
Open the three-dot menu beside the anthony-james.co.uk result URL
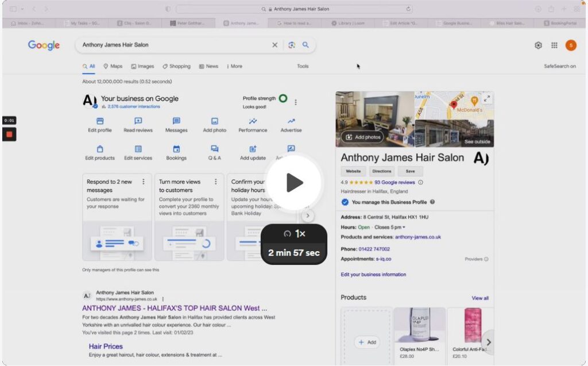pyautogui.click(x=163, y=299)
